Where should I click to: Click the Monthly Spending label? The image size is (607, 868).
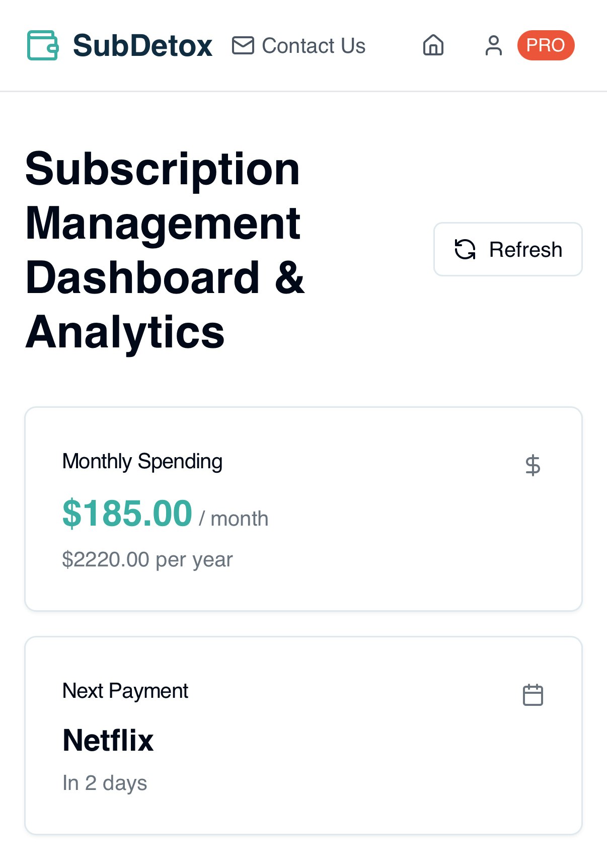point(142,461)
